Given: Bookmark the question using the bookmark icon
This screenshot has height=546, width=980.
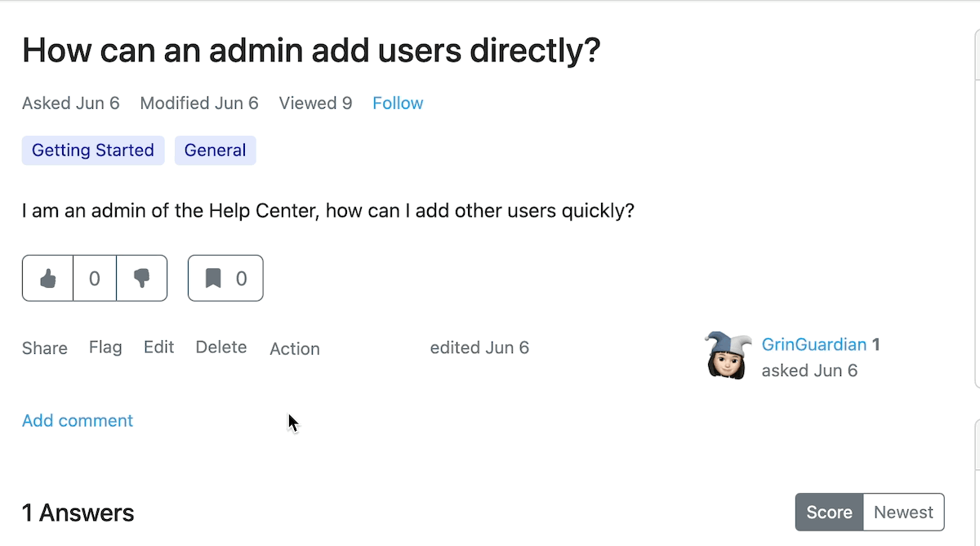Looking at the screenshot, I should (214, 278).
